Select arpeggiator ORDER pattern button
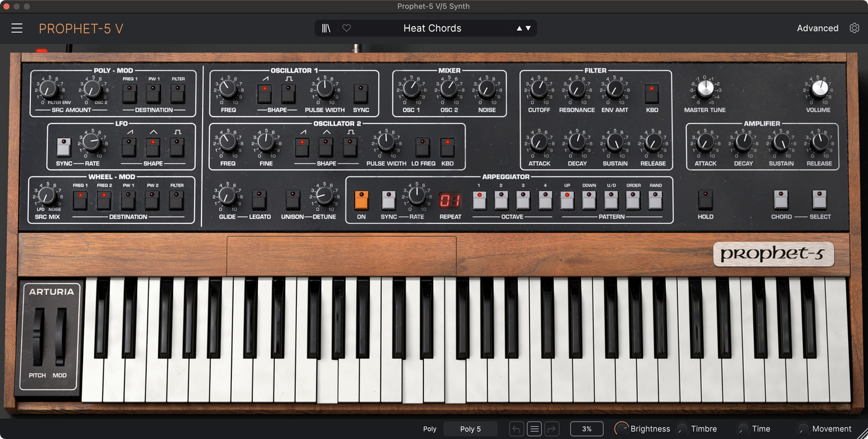The image size is (868, 439). coord(633,200)
